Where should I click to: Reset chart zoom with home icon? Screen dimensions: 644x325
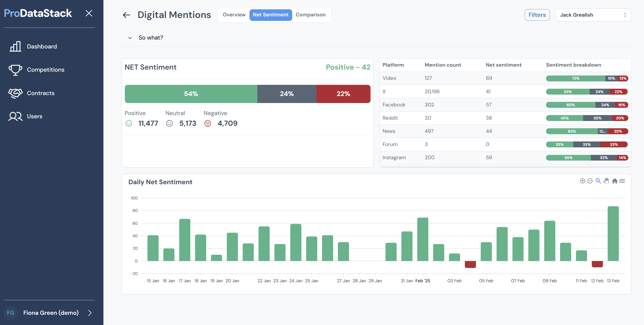[x=614, y=181]
